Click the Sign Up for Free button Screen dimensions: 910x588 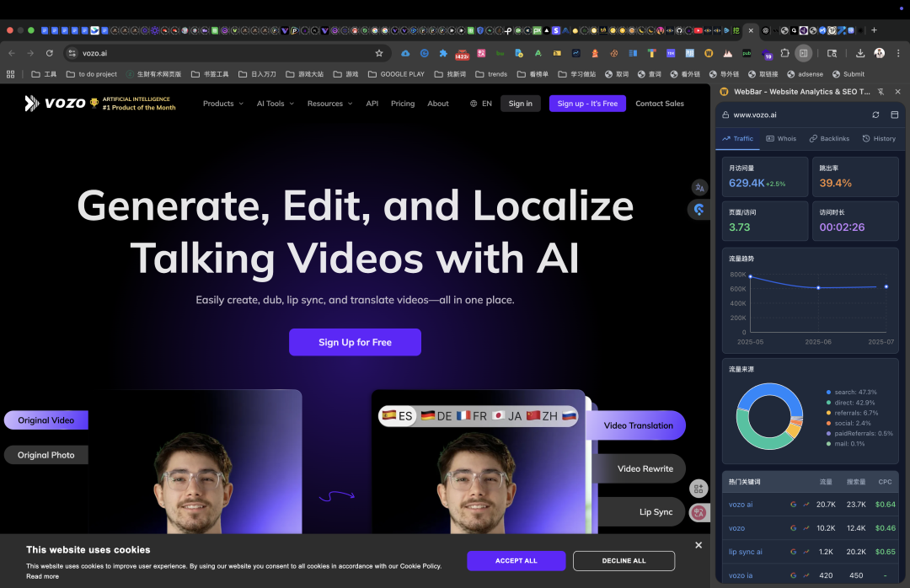pos(356,343)
